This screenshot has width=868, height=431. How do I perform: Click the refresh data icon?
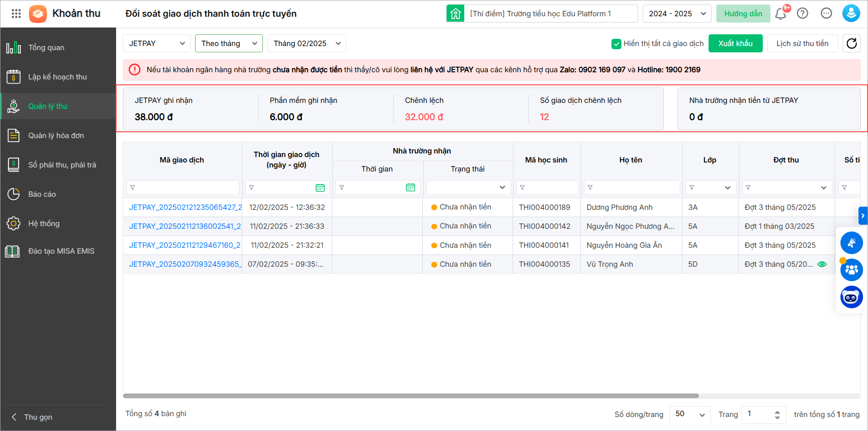[x=851, y=43]
